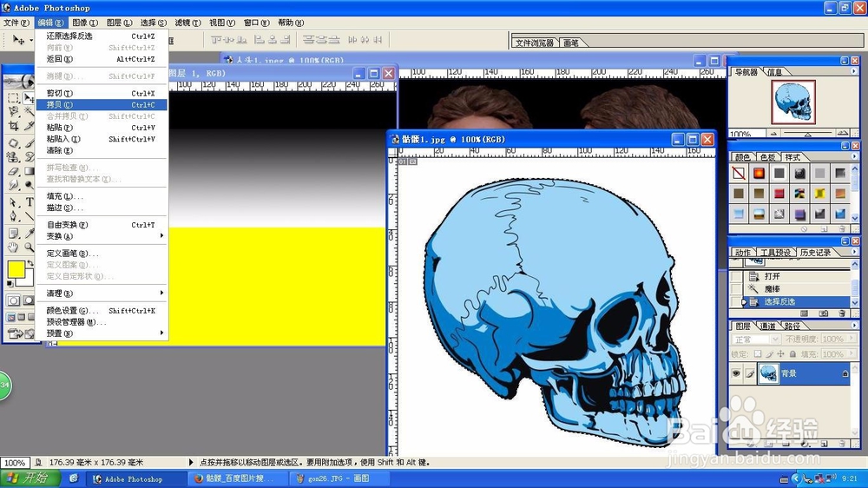Open Layers panel flyout menu arrow

pyautogui.click(x=854, y=326)
